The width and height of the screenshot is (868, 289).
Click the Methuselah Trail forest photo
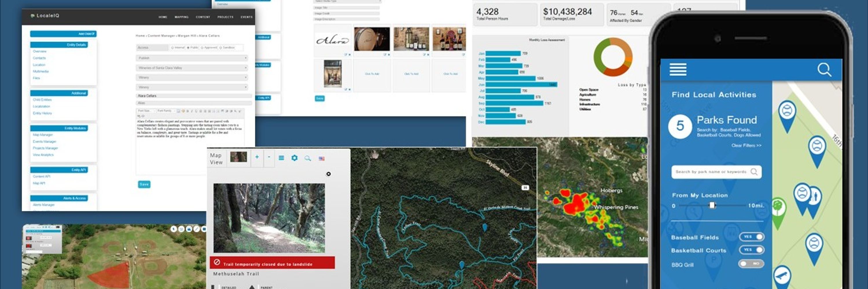click(269, 218)
